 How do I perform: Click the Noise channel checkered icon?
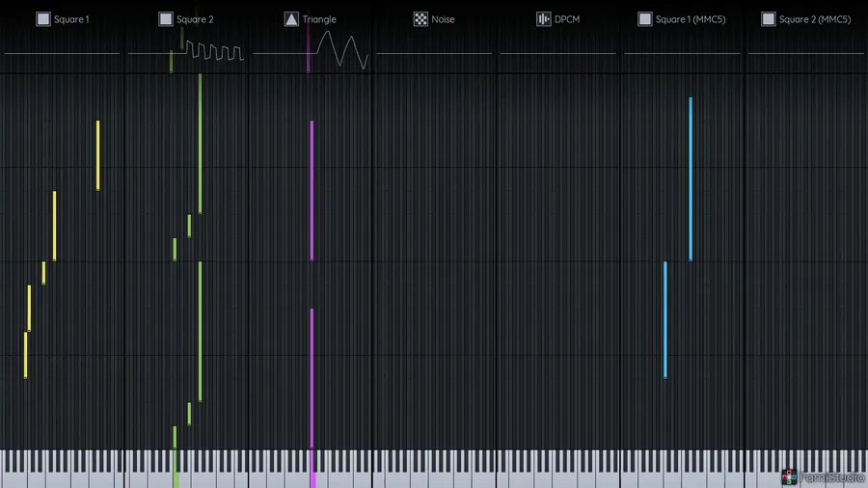(420, 19)
